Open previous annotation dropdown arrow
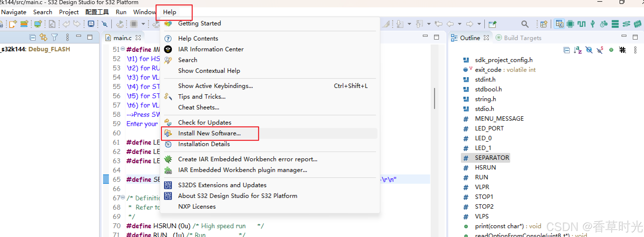Screen dimensions: 644x237 429,24
